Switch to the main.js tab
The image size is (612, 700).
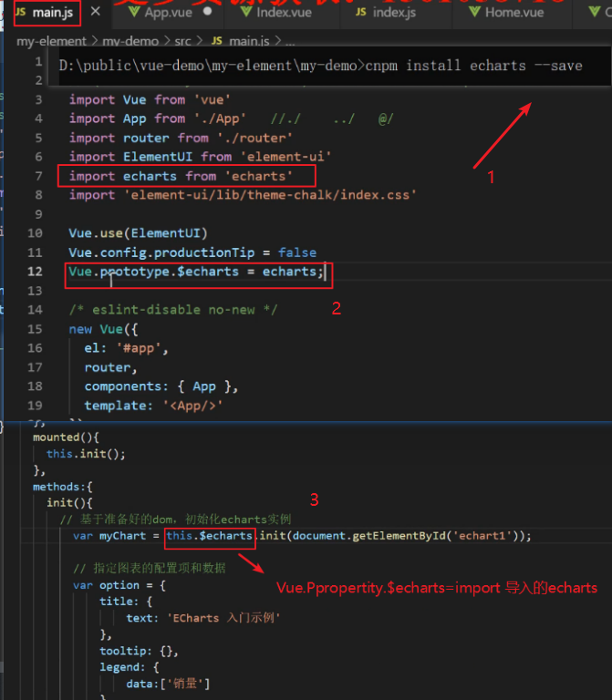(47, 13)
